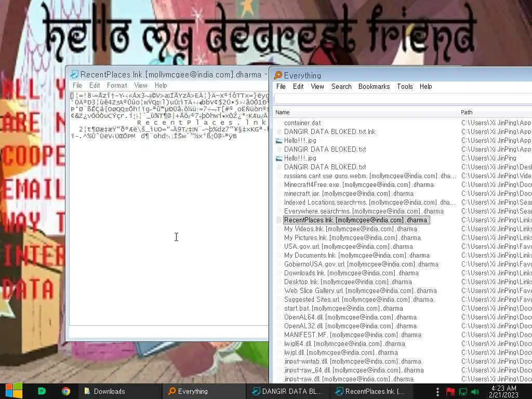Click the Everything window magnifier icon
The height and width of the screenshot is (399, 532).
pos(278,75)
